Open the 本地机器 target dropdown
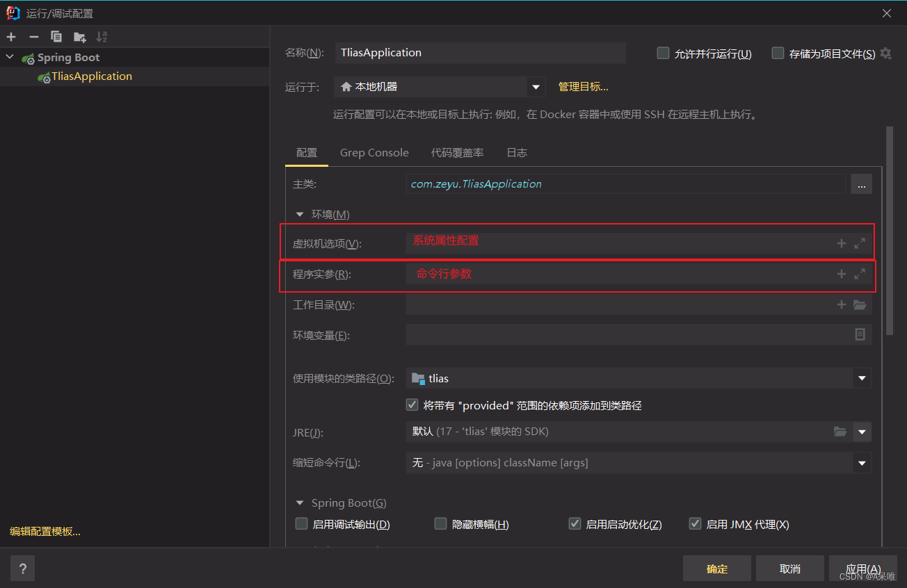This screenshot has width=907, height=588. 535,86
